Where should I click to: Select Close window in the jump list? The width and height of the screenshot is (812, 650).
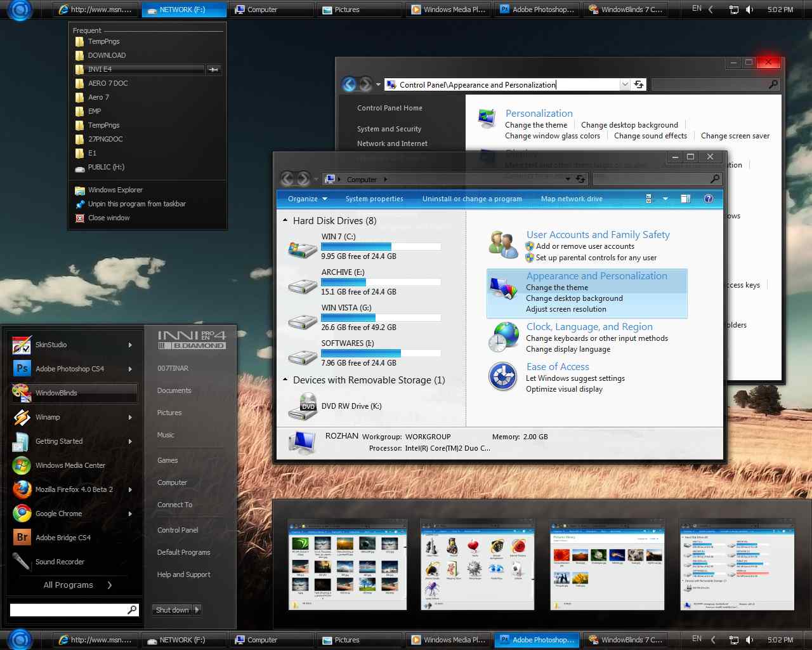pos(109,218)
